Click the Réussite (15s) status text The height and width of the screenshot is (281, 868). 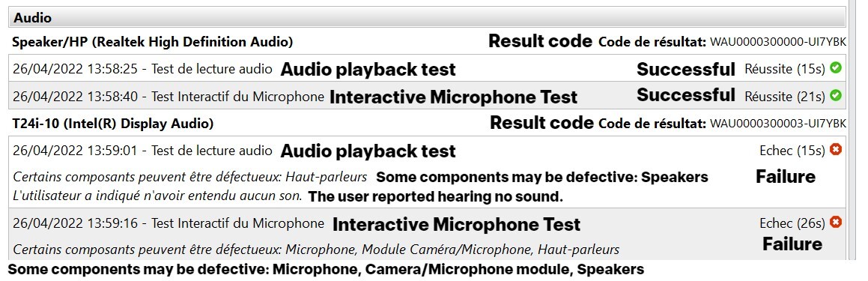(785, 69)
